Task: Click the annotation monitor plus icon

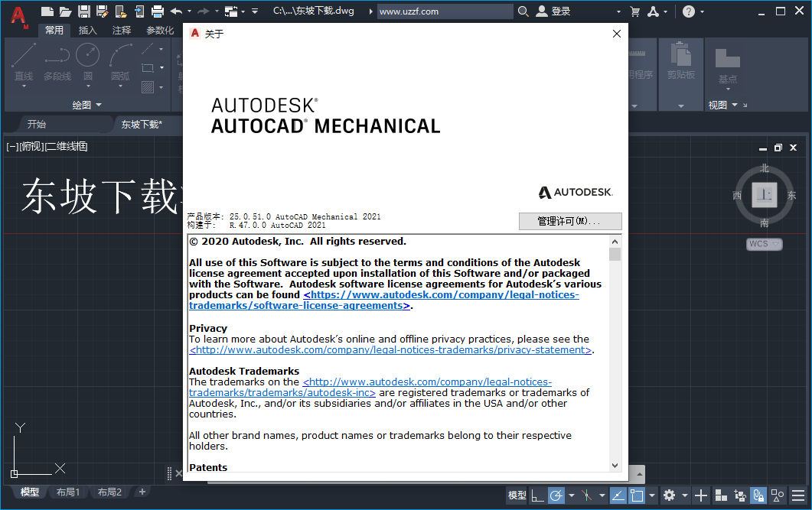Action: [x=701, y=495]
